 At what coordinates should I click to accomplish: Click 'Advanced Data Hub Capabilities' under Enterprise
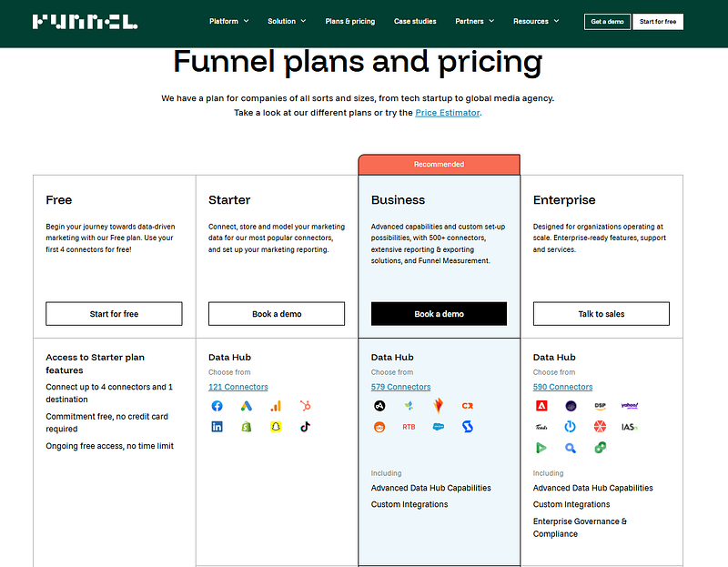pos(593,488)
